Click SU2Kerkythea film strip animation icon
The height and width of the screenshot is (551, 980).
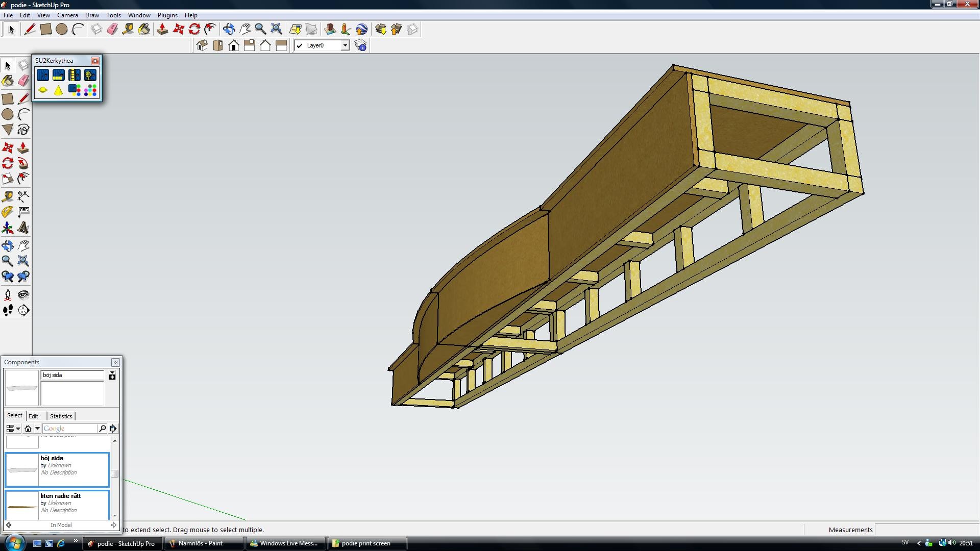75,75
